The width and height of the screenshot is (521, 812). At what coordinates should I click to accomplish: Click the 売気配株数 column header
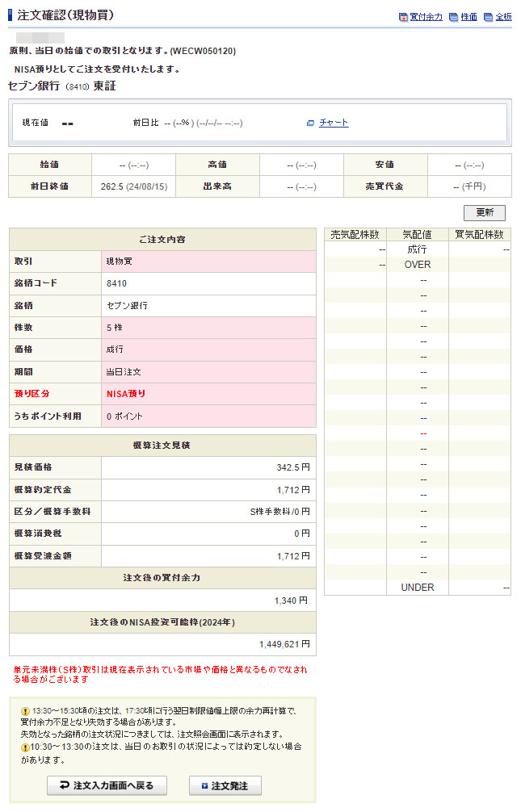[355, 235]
